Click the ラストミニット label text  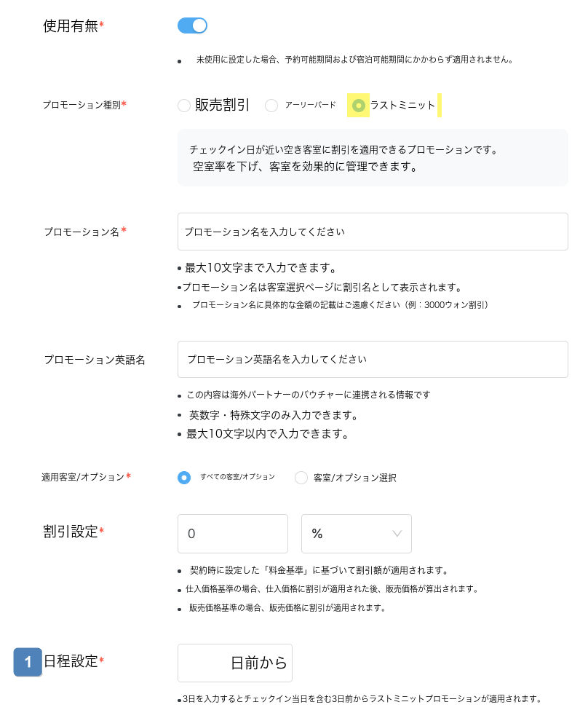(x=402, y=106)
